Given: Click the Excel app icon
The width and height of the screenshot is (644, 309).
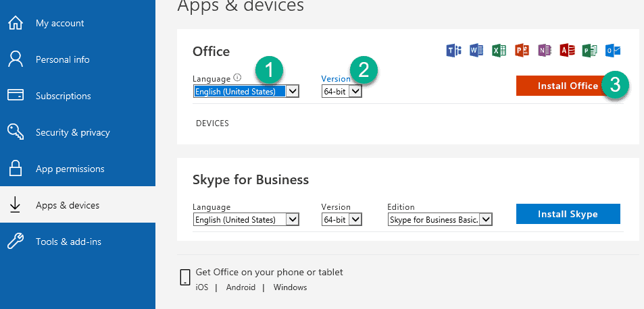Looking at the screenshot, I should (499, 51).
